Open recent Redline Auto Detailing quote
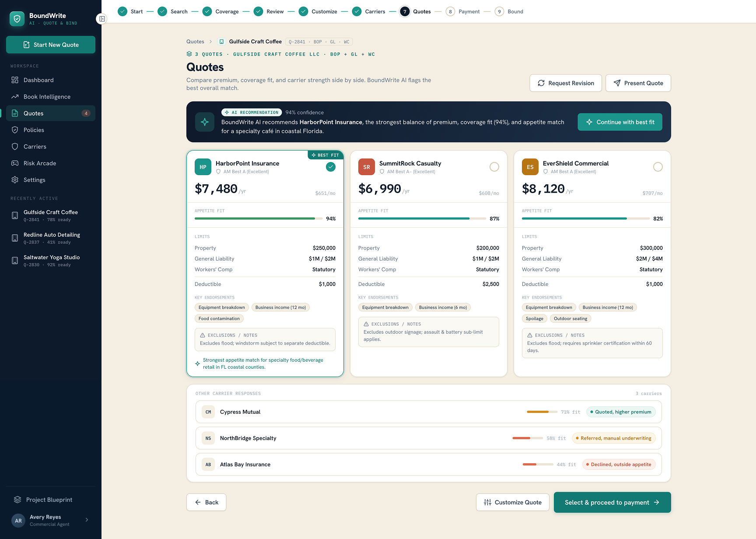The height and width of the screenshot is (539, 756). point(51,238)
